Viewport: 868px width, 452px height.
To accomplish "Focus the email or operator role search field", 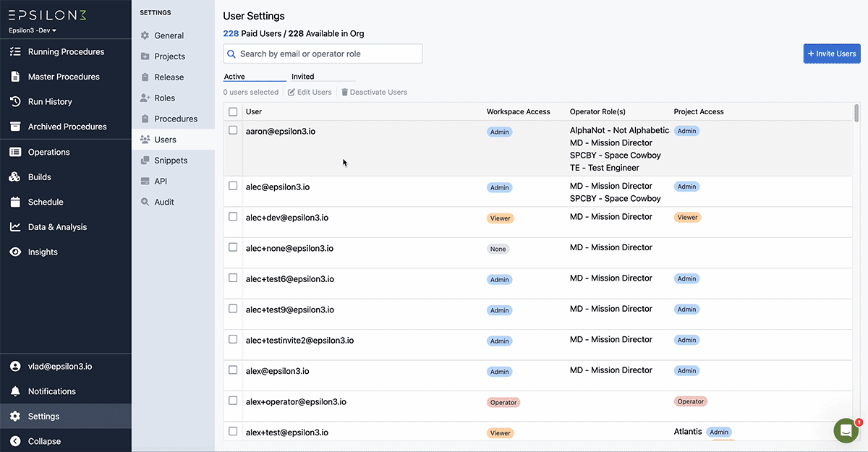I will (x=323, y=54).
